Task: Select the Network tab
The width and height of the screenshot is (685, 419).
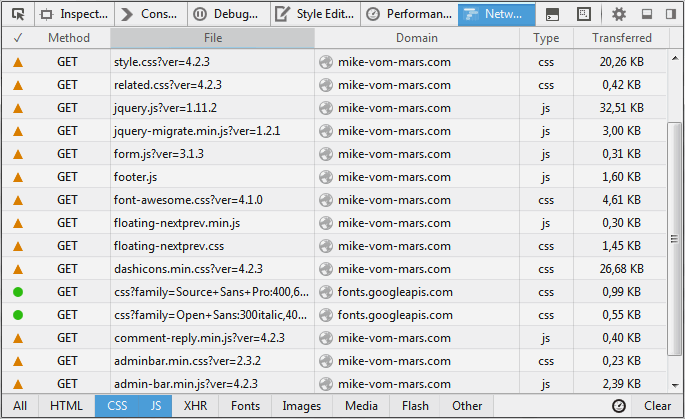Action: tap(496, 14)
